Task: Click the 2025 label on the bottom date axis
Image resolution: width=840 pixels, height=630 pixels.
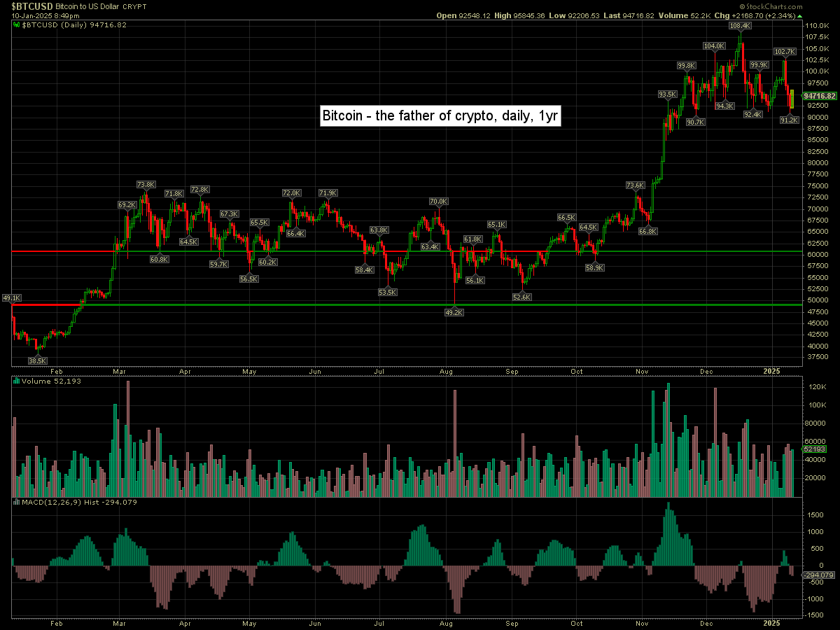Action: 771,368
